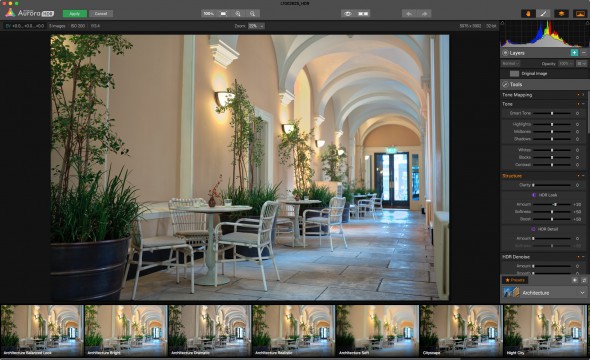
Task: Click the undo arrow
Action: click(x=409, y=14)
